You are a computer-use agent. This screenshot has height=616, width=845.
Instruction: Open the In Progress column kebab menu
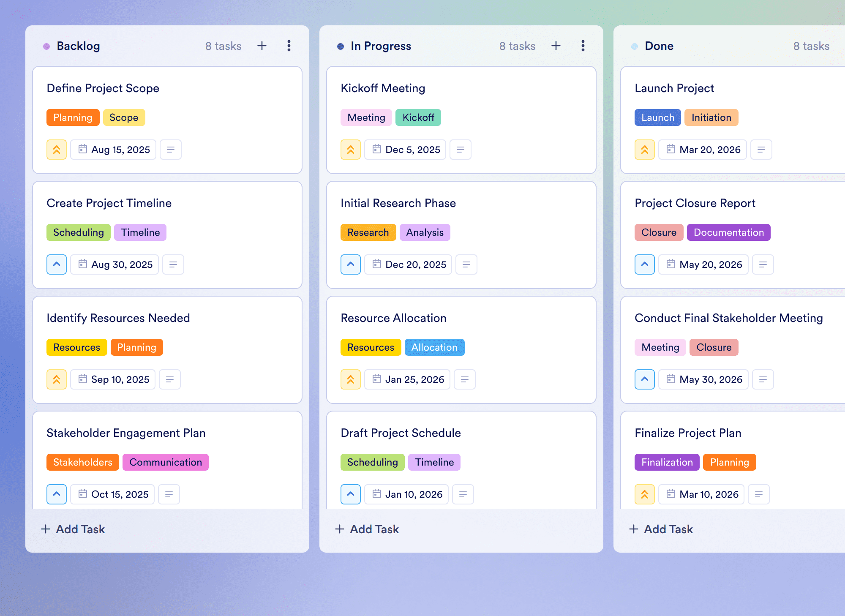click(x=583, y=46)
